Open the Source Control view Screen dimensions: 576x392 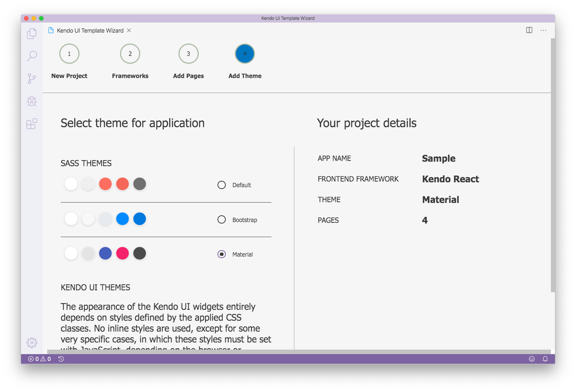pos(32,79)
